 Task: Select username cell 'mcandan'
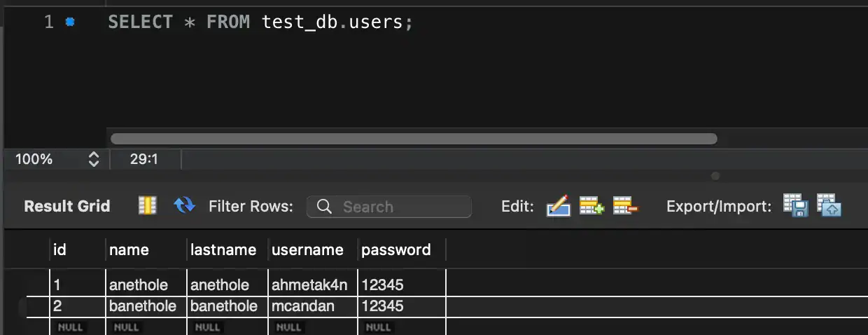[x=313, y=306]
